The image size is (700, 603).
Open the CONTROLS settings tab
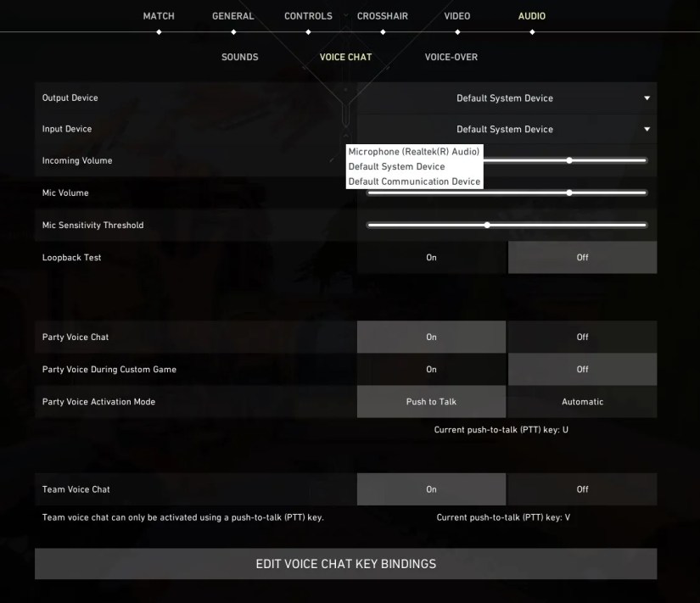[308, 15]
